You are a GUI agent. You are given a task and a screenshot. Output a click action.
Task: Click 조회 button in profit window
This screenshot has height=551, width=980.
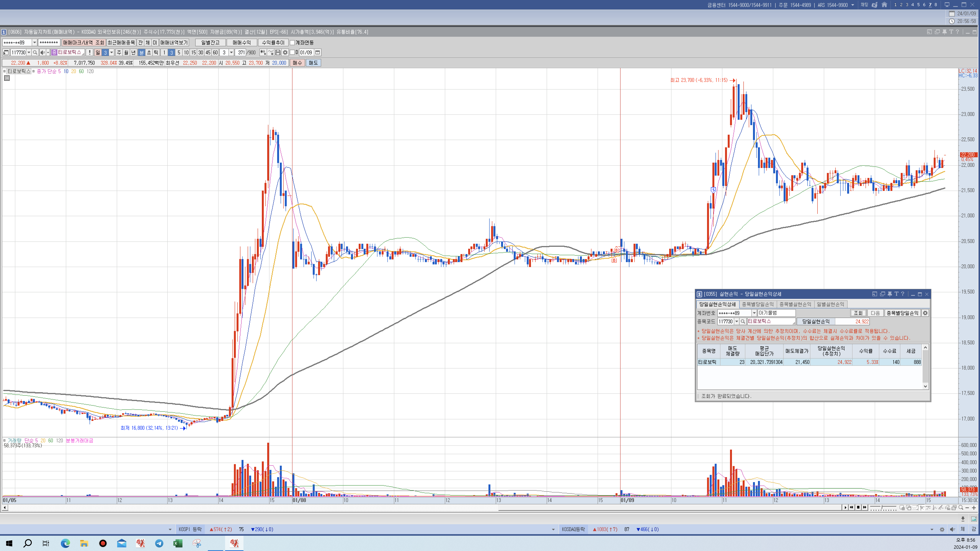pyautogui.click(x=858, y=313)
